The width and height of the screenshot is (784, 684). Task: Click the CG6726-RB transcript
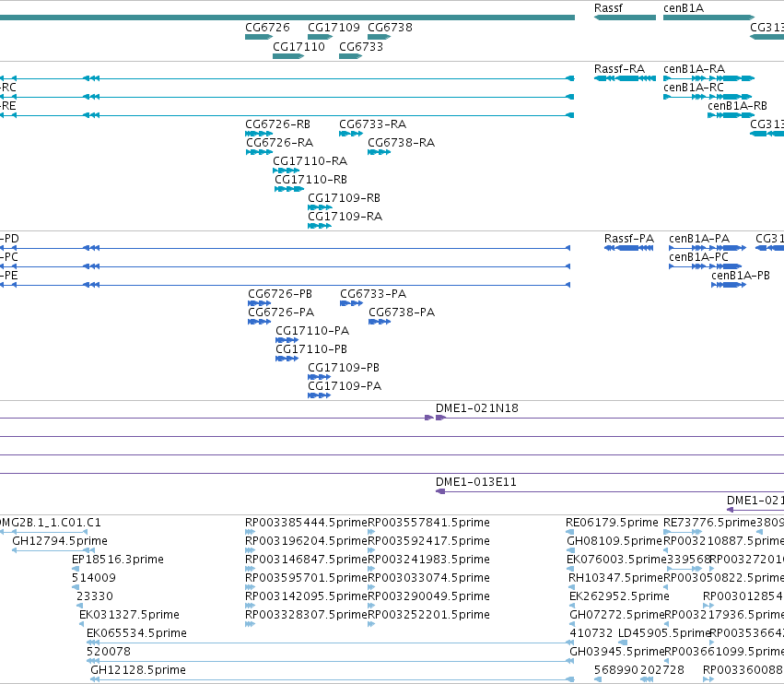click(x=259, y=134)
